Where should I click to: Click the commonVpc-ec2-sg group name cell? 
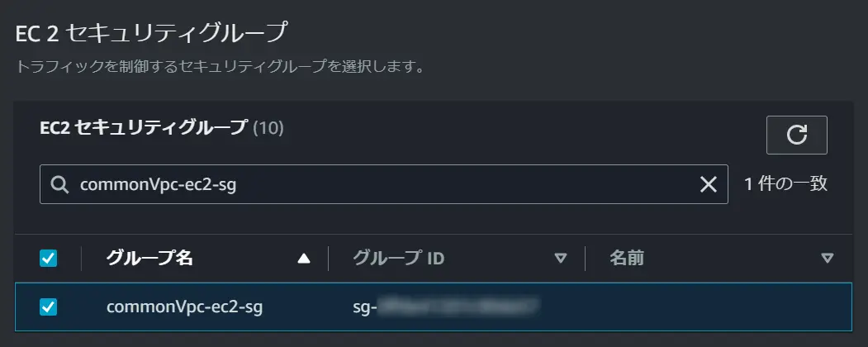[184, 307]
